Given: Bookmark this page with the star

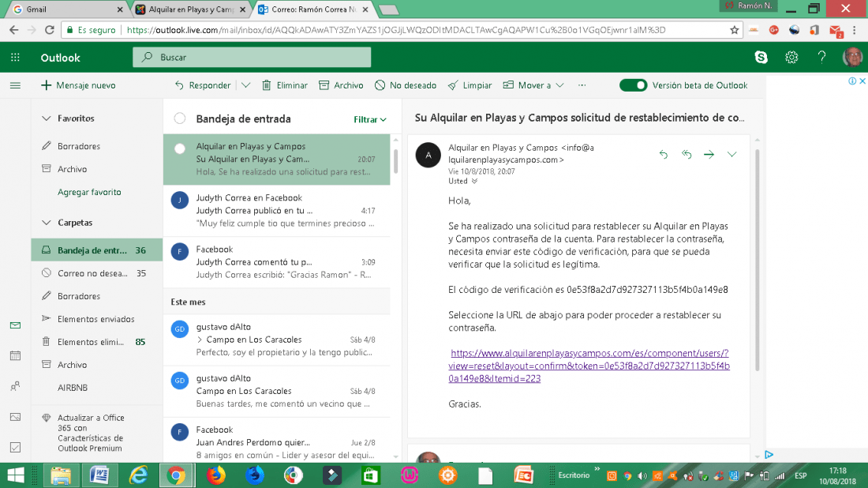Looking at the screenshot, I should coord(734,30).
